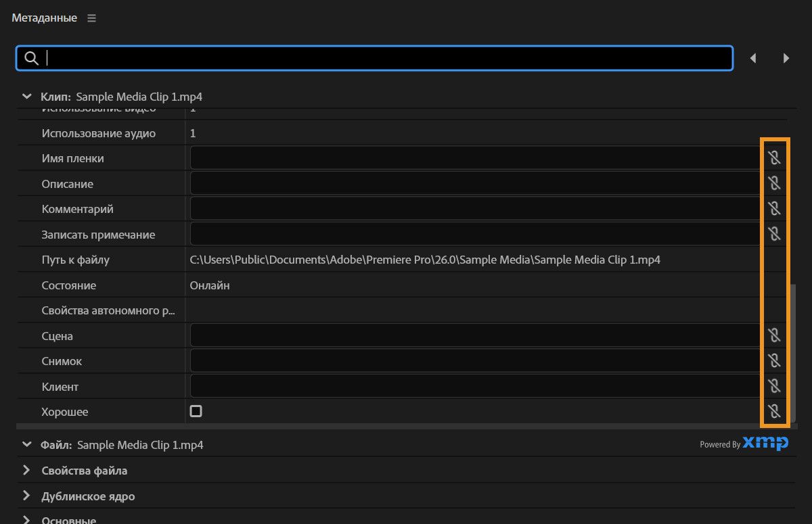
Task: Click the Снимок input field
Action: [x=475, y=360]
